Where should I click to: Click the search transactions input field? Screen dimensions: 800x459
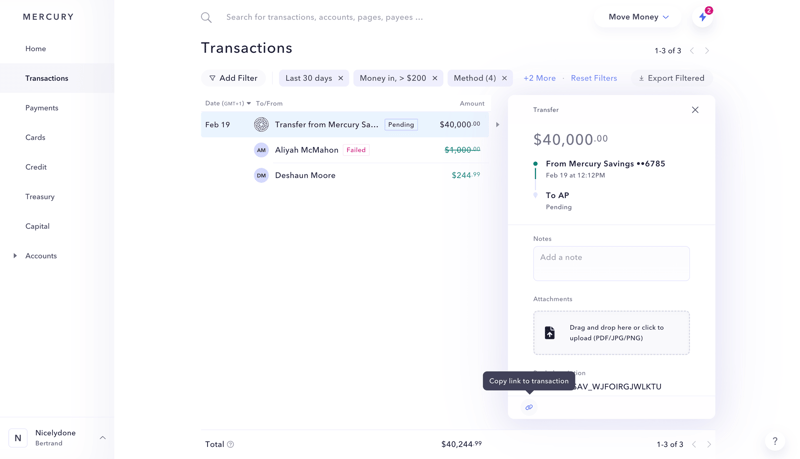(x=324, y=17)
